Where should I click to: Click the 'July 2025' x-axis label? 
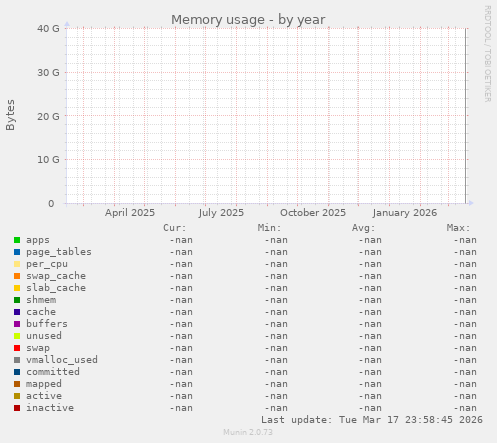point(221,213)
